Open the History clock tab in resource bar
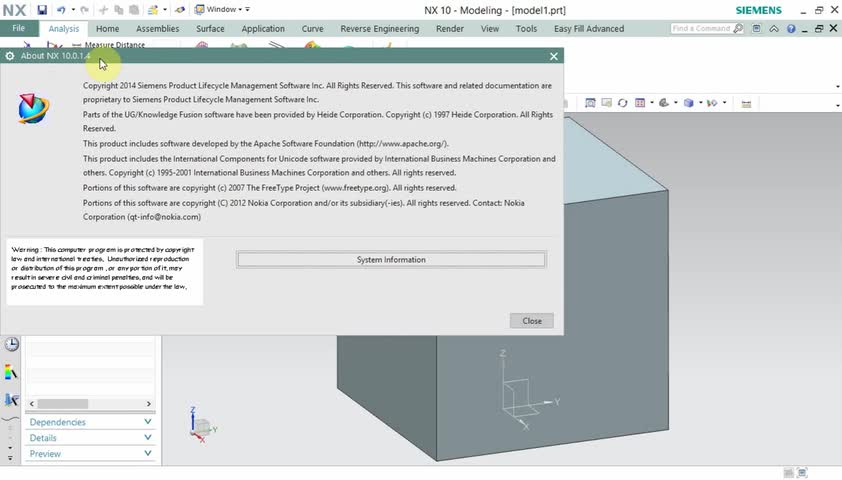The image size is (842, 480). pos(12,344)
